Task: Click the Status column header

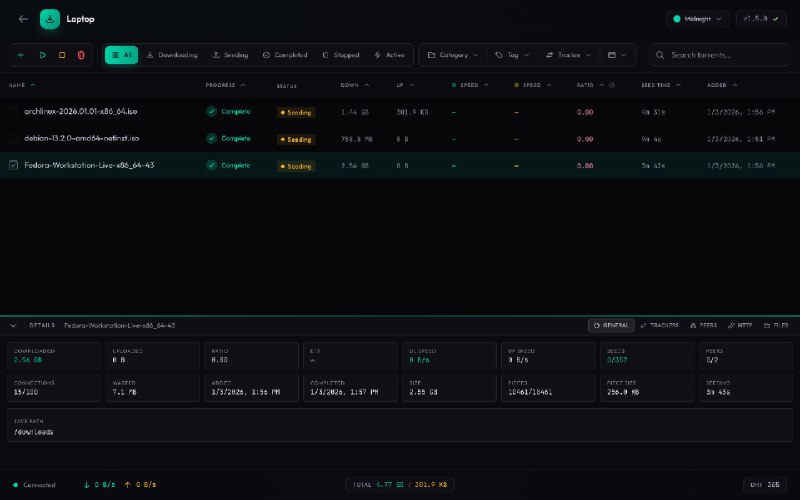Action: (x=286, y=86)
